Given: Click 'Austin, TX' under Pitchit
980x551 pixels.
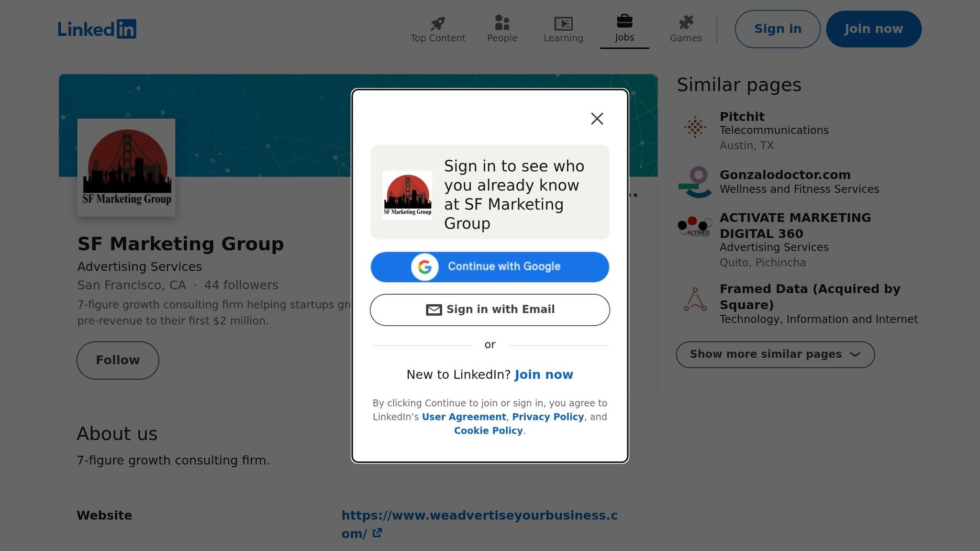Looking at the screenshot, I should (746, 146).
